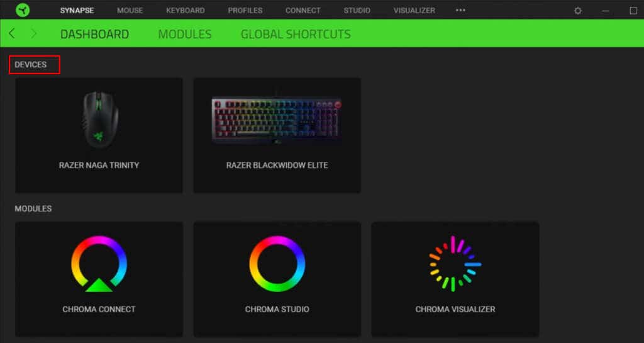Open the Studio menu item
Screen dimensions: 644x343
(357, 11)
